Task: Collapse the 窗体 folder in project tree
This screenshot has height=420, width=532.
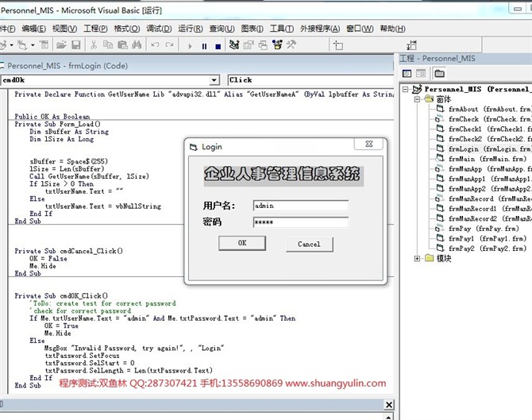Action: pyautogui.click(x=418, y=100)
